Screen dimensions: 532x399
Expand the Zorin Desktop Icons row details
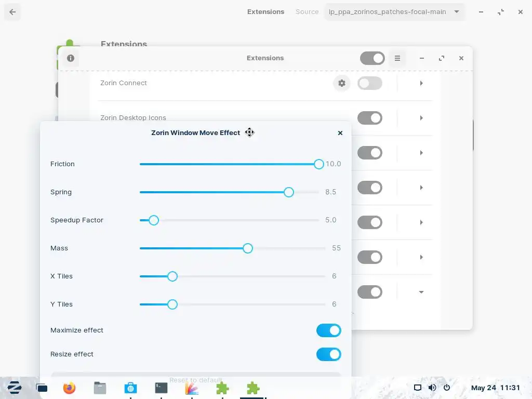point(421,118)
